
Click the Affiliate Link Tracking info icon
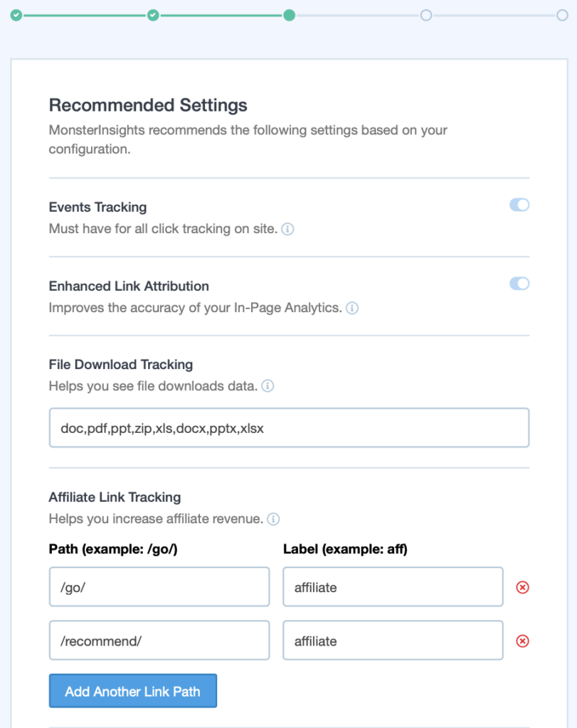(x=273, y=519)
